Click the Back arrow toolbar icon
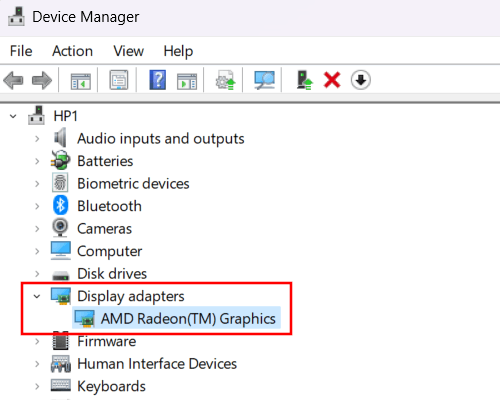 click(13, 80)
